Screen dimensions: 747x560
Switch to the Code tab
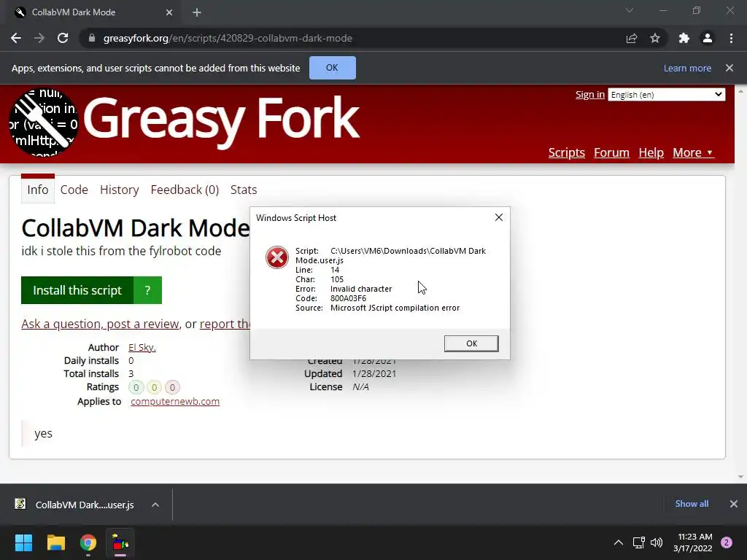[74, 190]
